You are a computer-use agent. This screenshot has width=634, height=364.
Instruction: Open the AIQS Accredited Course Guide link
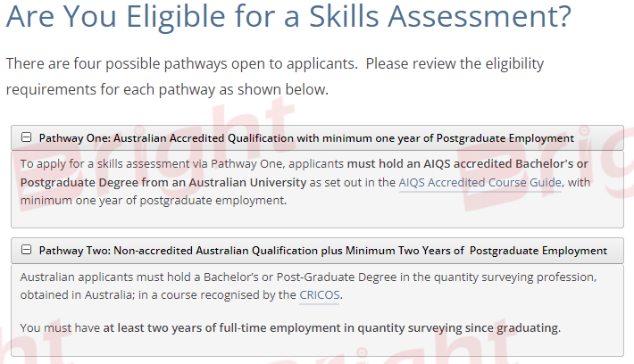coord(480,182)
